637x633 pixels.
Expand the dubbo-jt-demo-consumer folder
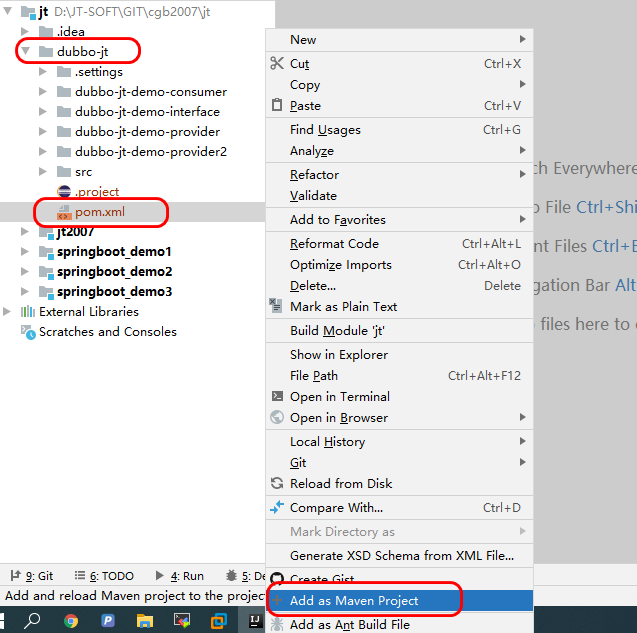pos(43,91)
